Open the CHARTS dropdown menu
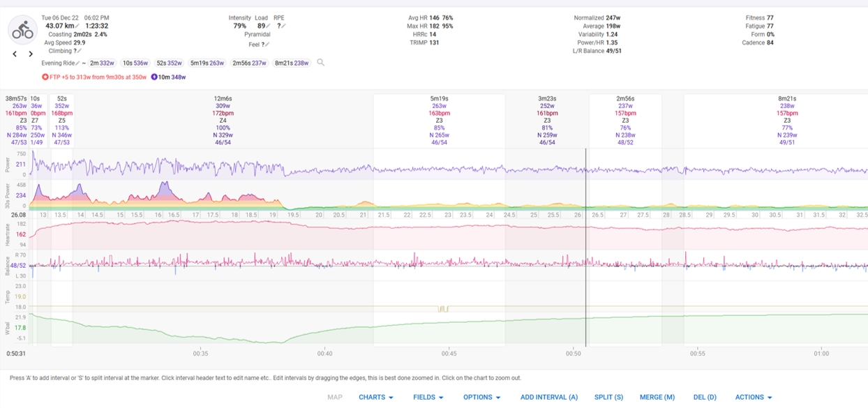 coord(376,397)
